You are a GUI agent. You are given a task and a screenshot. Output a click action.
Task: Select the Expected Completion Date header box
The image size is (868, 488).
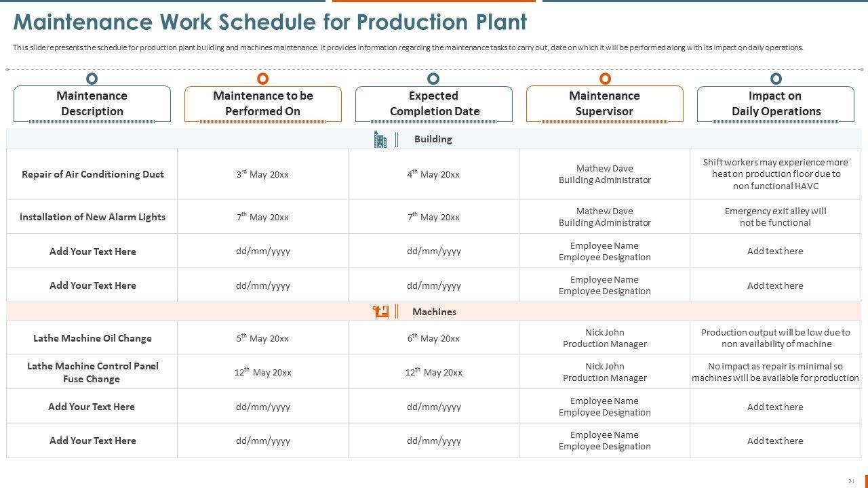point(434,104)
